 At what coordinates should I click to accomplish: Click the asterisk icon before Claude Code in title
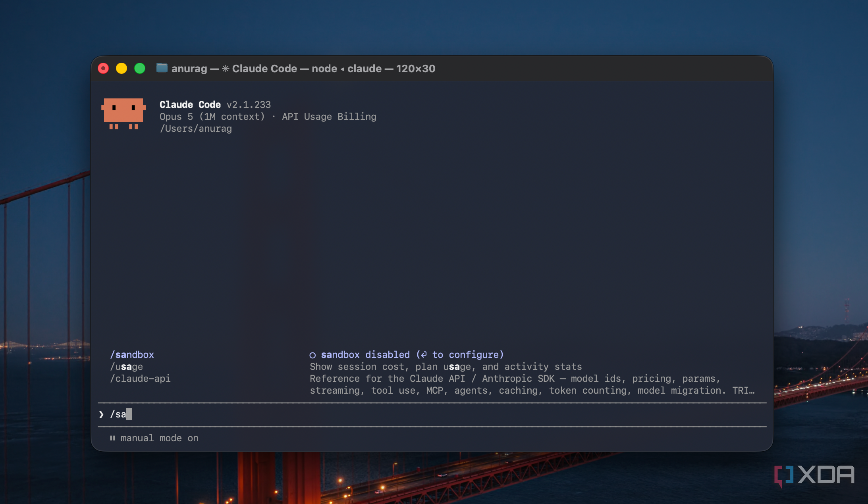pyautogui.click(x=226, y=69)
